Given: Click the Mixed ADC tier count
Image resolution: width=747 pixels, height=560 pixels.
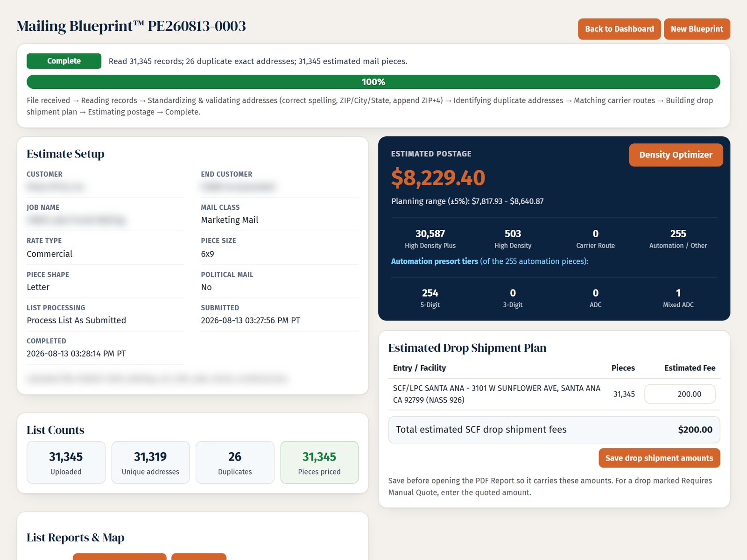Looking at the screenshot, I should (678, 293).
